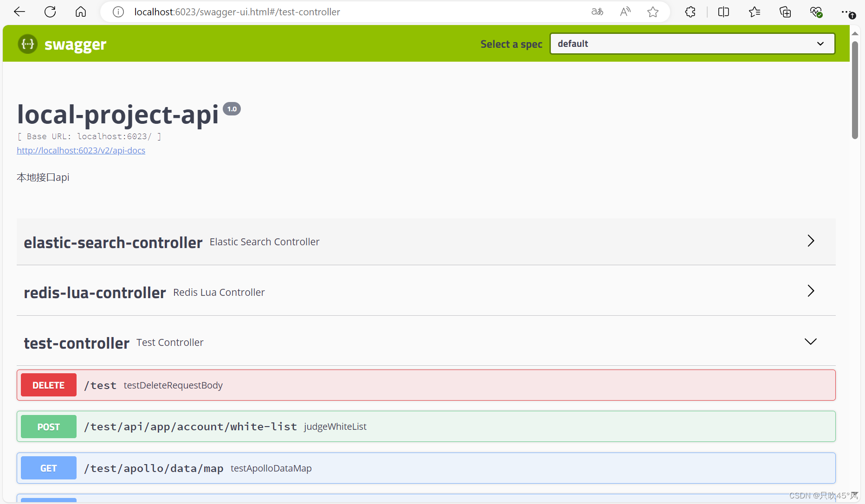Activate the read aloud icon
865x504 pixels.
click(x=625, y=12)
